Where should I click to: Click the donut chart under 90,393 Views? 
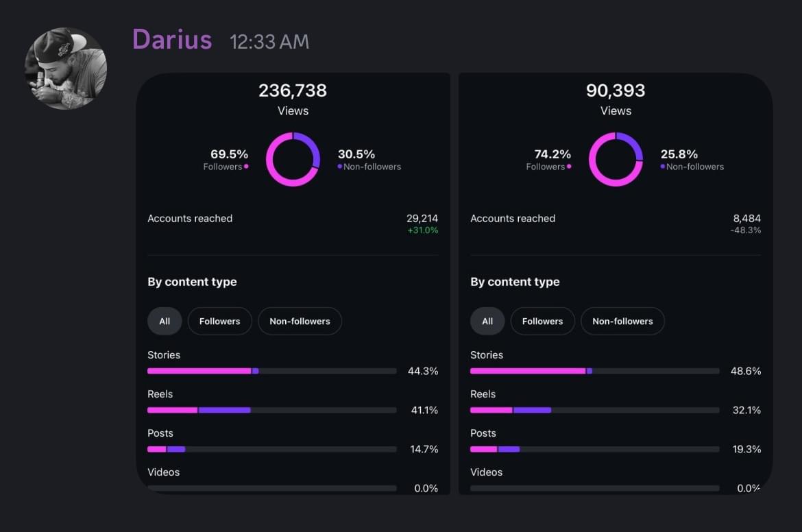616,159
